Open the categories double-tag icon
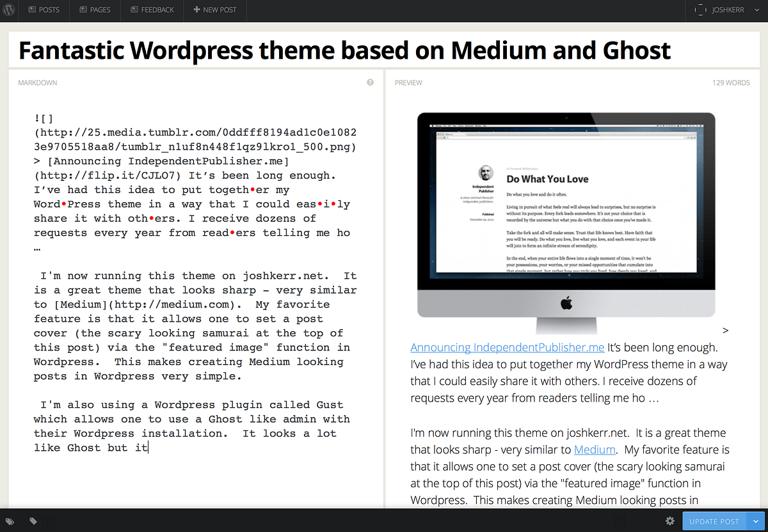Viewport: 768px width, 532px height. [x=10, y=521]
